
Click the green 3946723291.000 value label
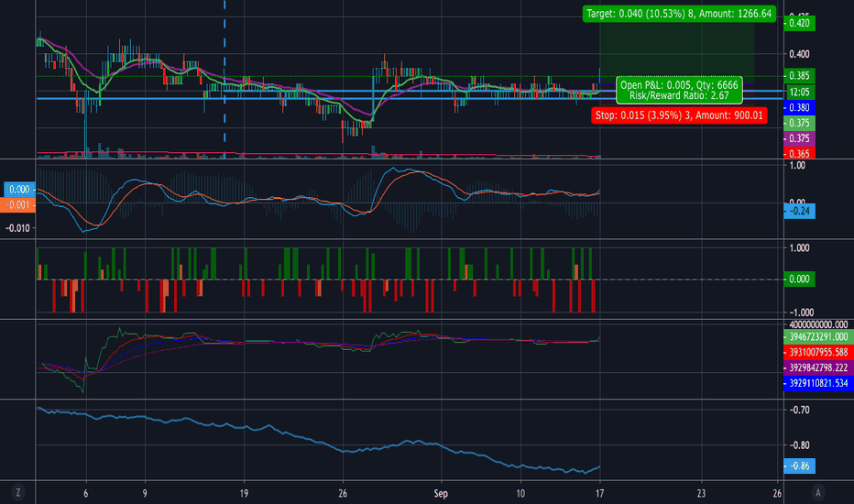coord(818,336)
